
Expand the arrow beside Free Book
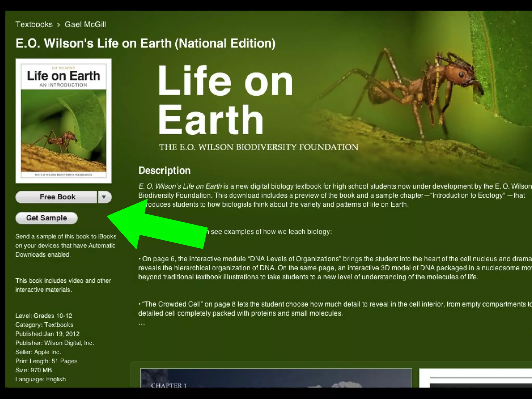coord(104,197)
